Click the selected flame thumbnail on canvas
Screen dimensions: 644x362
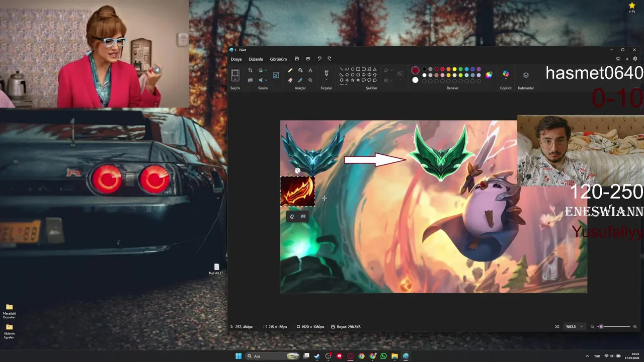(x=297, y=191)
